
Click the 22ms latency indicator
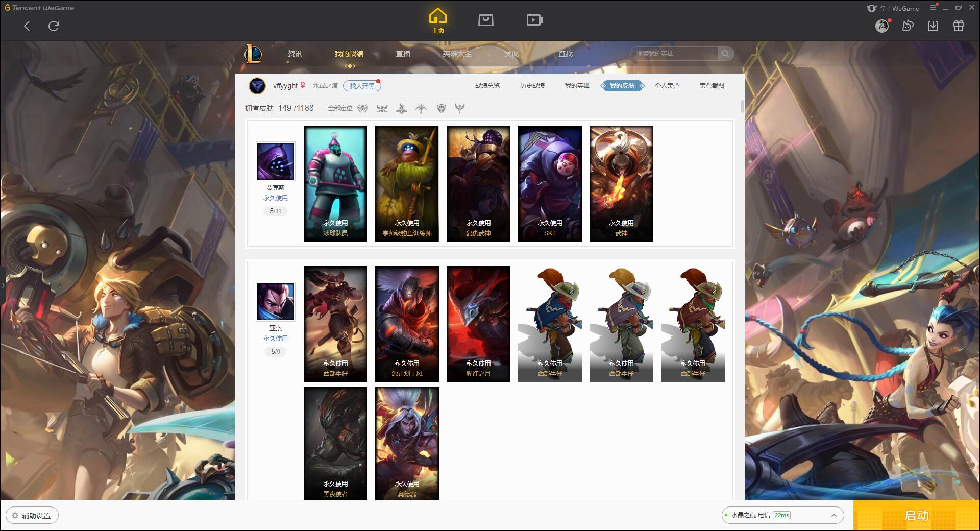[781, 515]
